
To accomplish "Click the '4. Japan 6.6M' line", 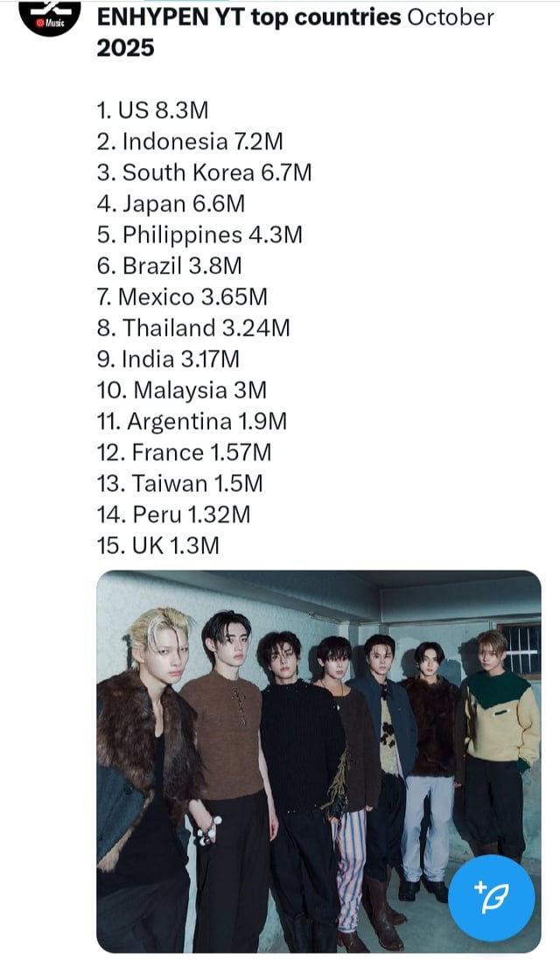I will coord(171,204).
